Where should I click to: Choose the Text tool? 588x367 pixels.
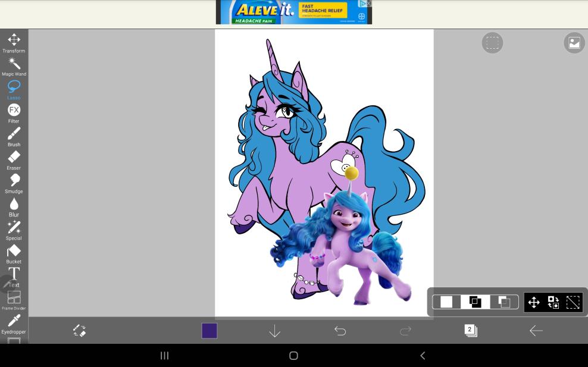[x=14, y=277]
